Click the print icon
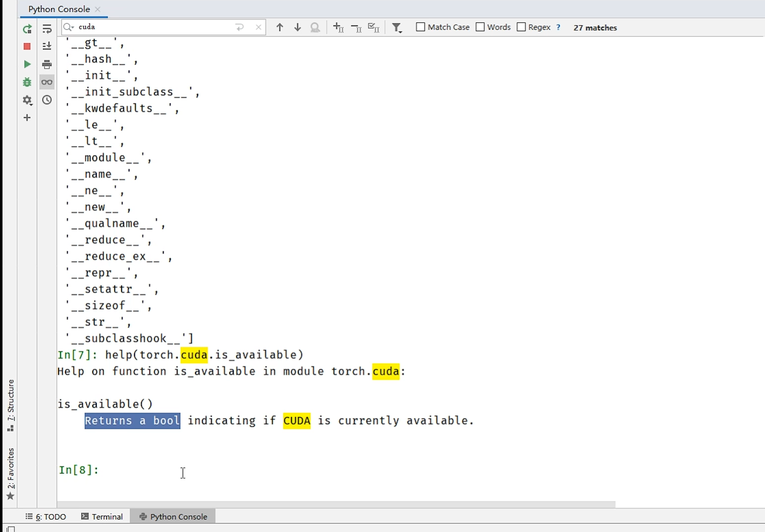 click(x=47, y=64)
